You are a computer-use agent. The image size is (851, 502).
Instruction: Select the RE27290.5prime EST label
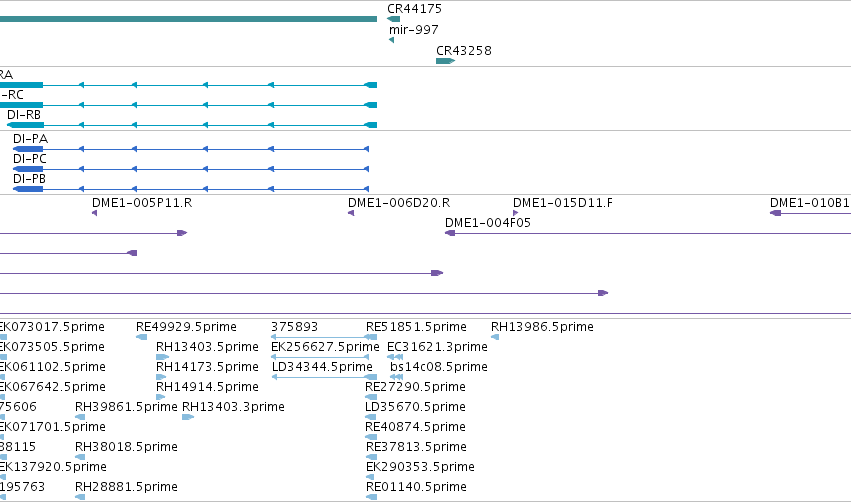click(x=415, y=387)
